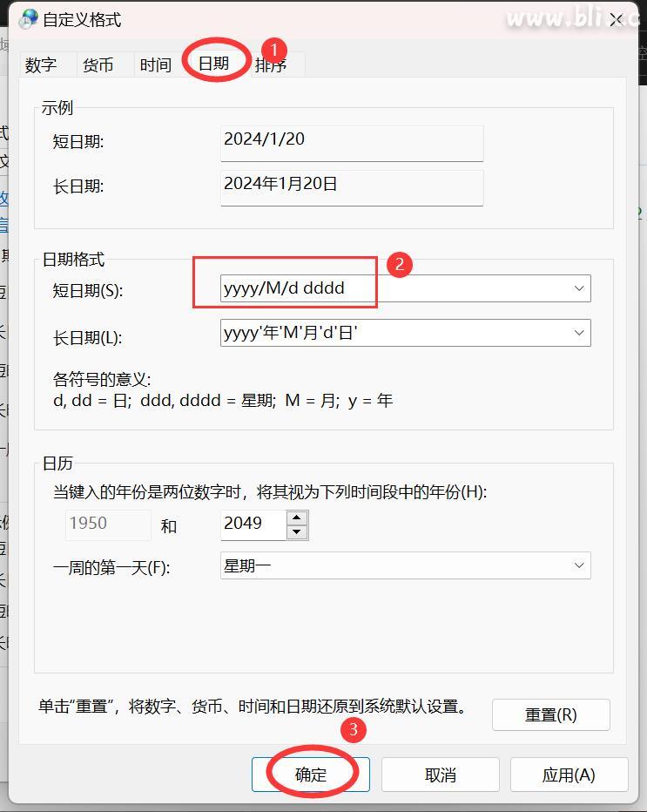Click the 星期一 first-day value
The width and height of the screenshot is (647, 812).
(247, 565)
